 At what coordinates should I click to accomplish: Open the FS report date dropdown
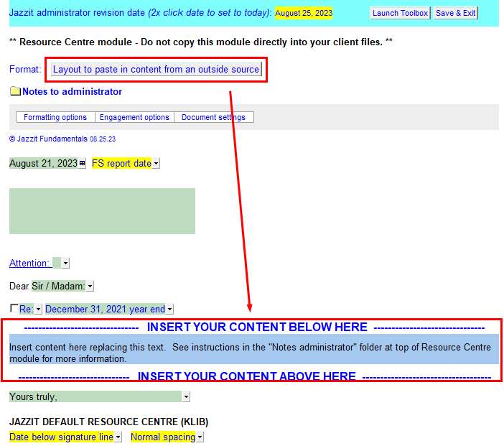157,164
